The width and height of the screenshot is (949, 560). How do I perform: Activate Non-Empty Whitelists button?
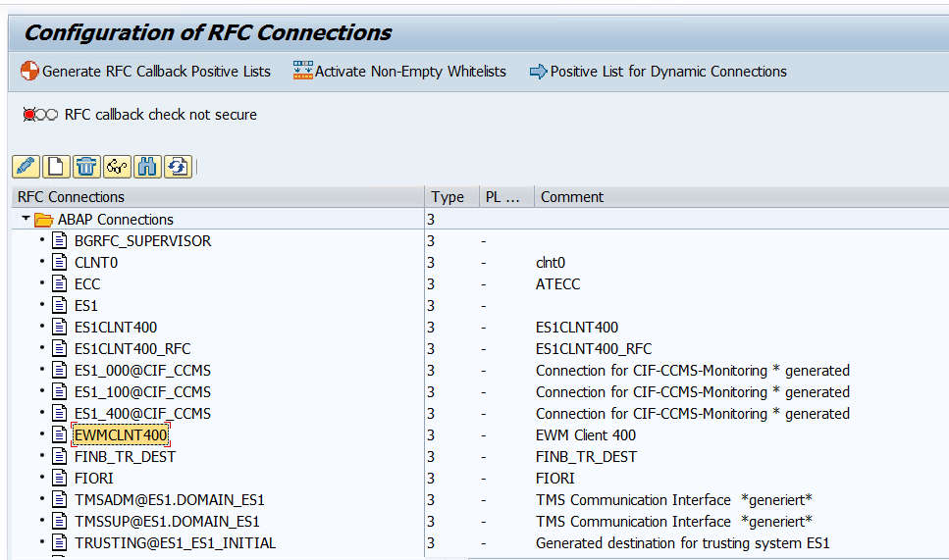tap(399, 72)
